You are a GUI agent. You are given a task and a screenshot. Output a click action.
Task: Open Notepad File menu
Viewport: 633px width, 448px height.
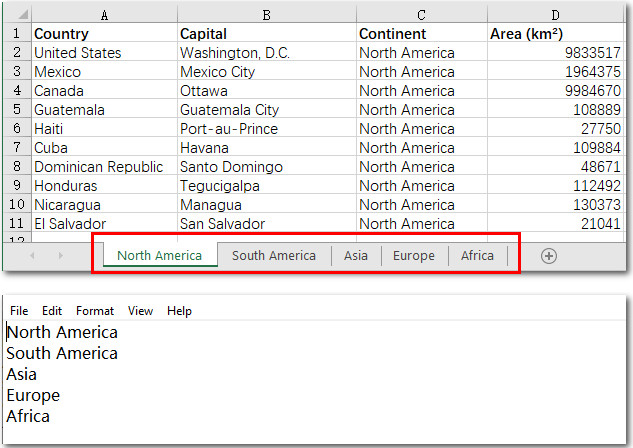click(19, 311)
